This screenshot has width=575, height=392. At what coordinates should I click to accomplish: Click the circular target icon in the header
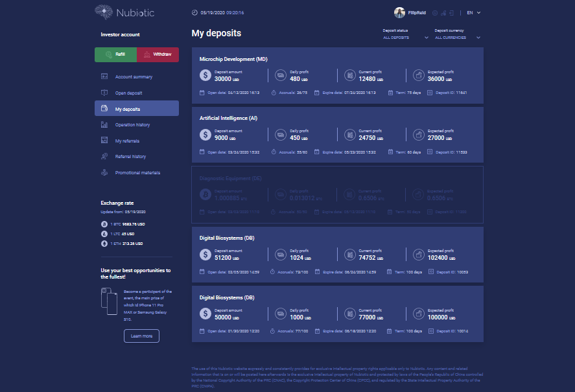(x=435, y=13)
